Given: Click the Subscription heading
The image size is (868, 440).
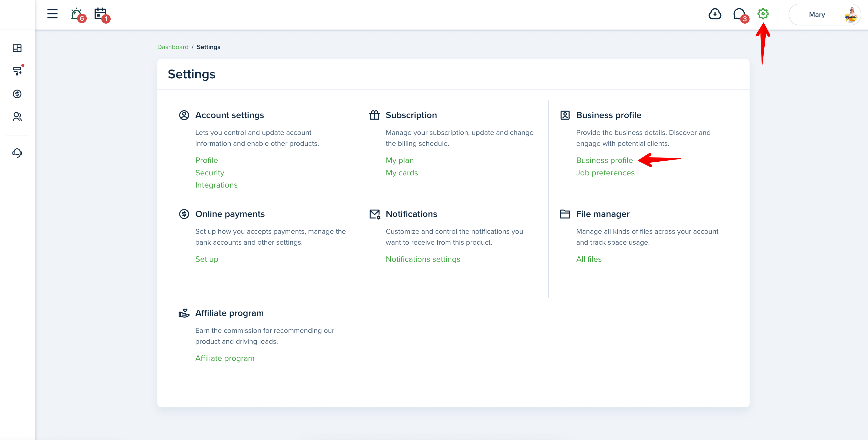Looking at the screenshot, I should (x=411, y=115).
